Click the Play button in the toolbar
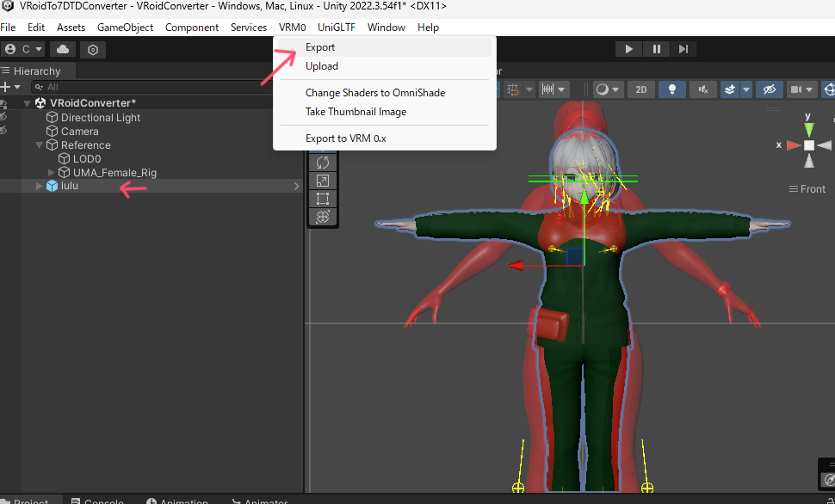Screen dimensions: 835x504 coord(629,49)
